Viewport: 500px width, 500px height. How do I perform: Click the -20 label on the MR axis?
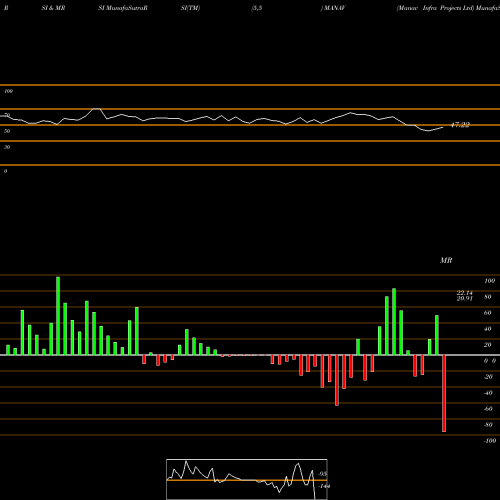(x=488, y=377)
